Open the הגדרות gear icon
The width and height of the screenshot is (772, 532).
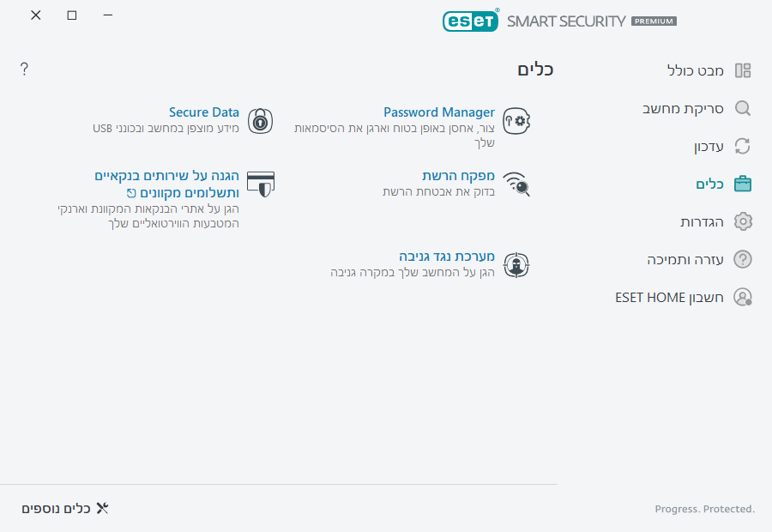743,221
